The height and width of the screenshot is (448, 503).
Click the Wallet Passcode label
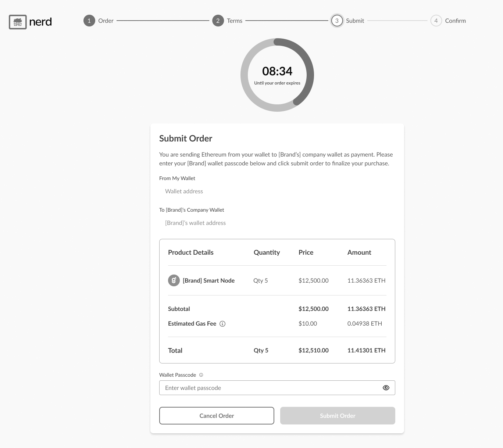click(178, 375)
